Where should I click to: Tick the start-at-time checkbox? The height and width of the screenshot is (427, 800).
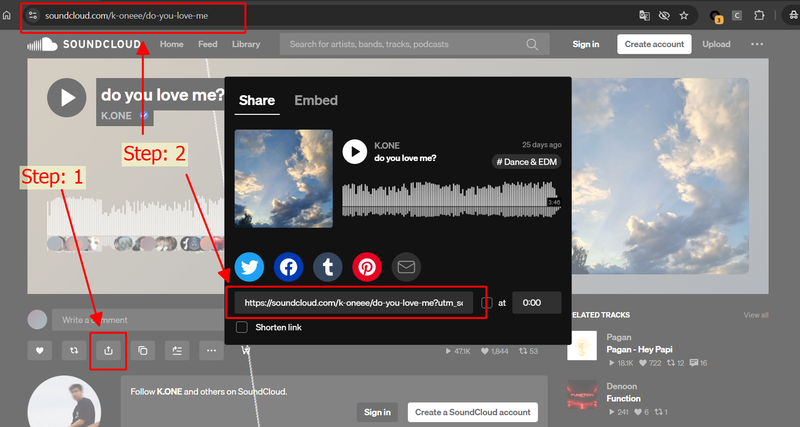tap(487, 303)
